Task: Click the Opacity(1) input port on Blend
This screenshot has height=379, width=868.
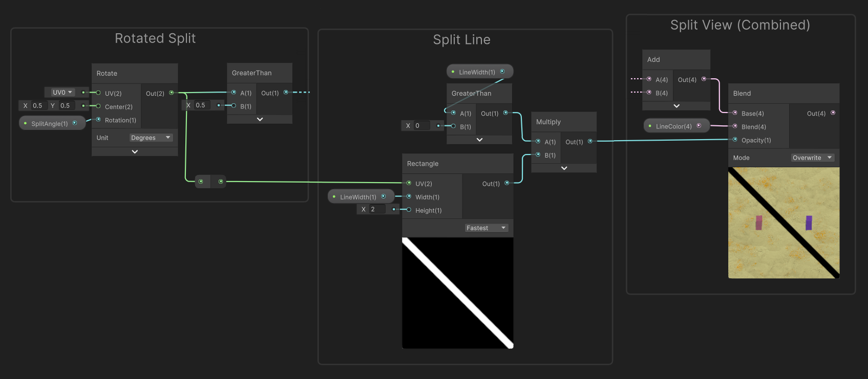Action: pos(735,140)
